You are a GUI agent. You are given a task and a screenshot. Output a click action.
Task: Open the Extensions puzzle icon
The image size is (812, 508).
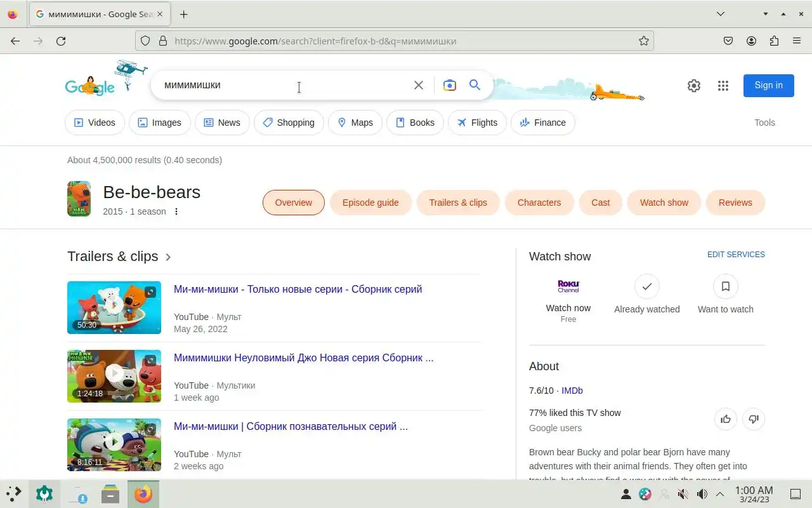[774, 41]
